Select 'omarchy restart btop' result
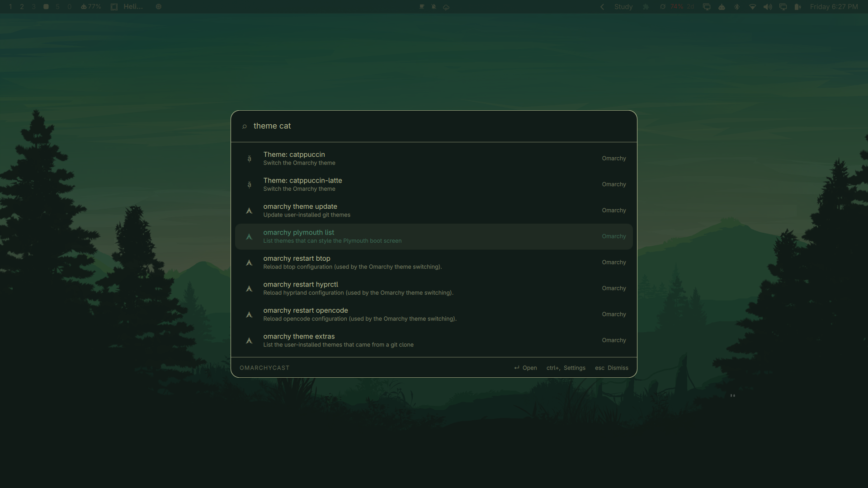The image size is (868, 488). point(434,263)
